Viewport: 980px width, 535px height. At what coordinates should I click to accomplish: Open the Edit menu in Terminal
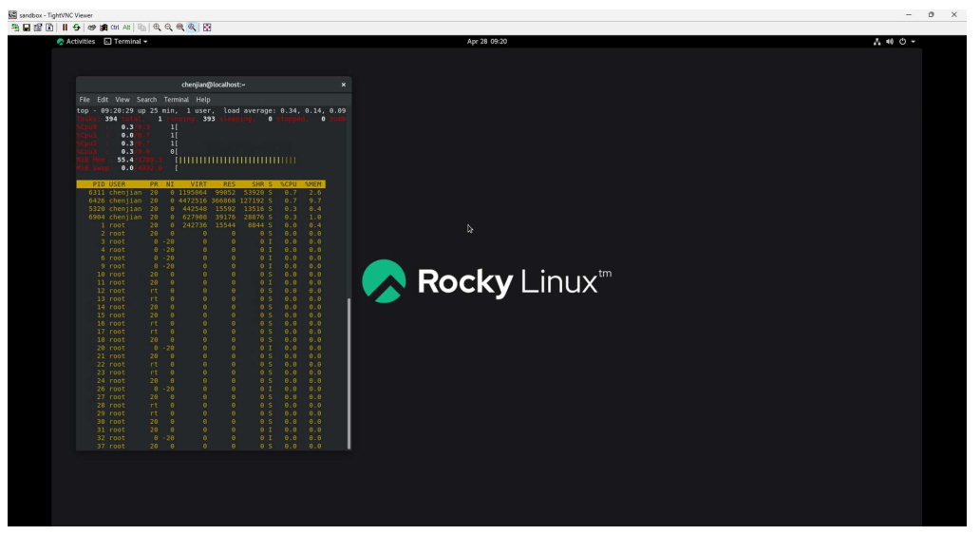[x=103, y=100]
